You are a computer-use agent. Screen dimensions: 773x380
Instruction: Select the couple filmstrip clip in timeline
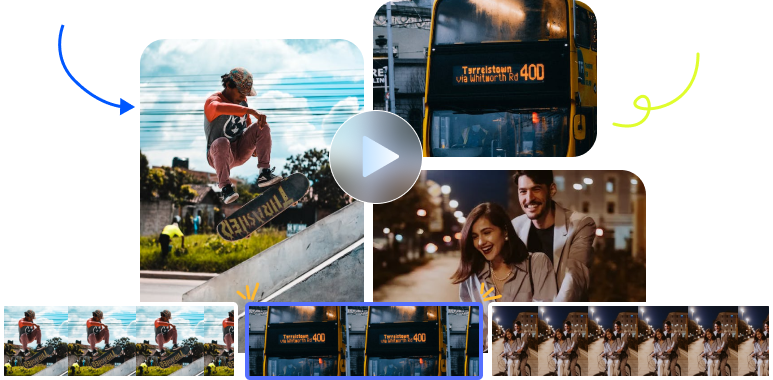[630, 341]
